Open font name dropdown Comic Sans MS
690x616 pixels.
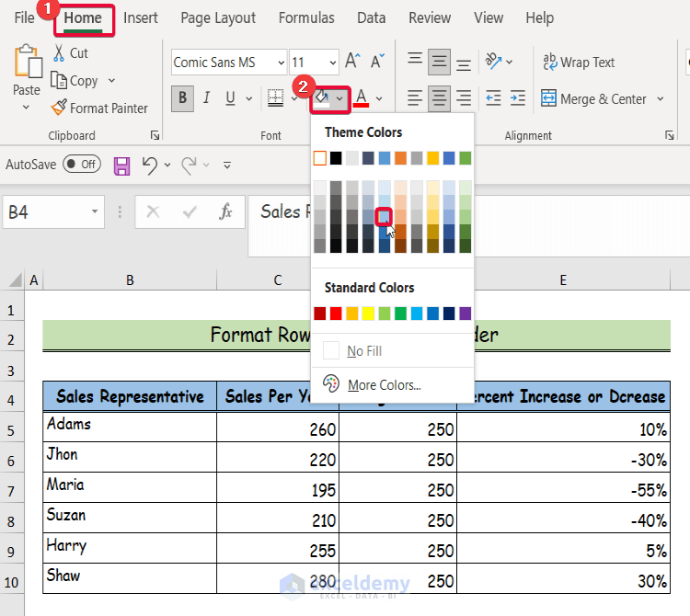[282, 63]
